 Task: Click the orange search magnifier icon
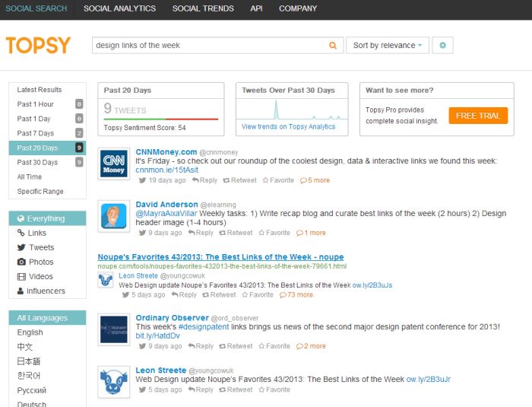333,45
